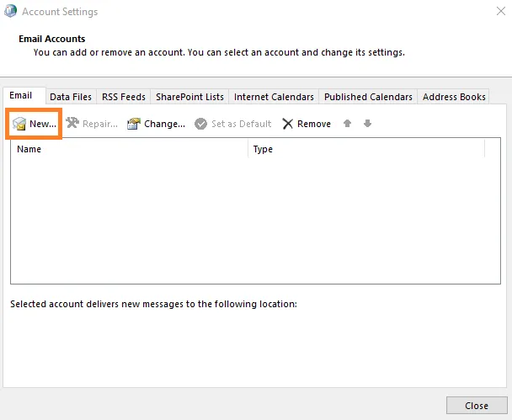Click the Repair toolbar button
Viewport: 512px width, 420px height.
(x=92, y=124)
